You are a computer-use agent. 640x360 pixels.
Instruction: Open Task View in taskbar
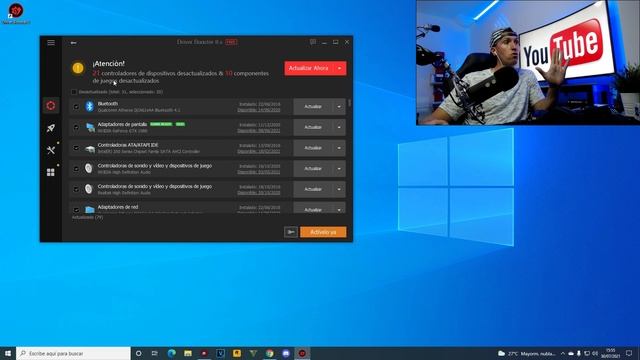[x=155, y=353]
